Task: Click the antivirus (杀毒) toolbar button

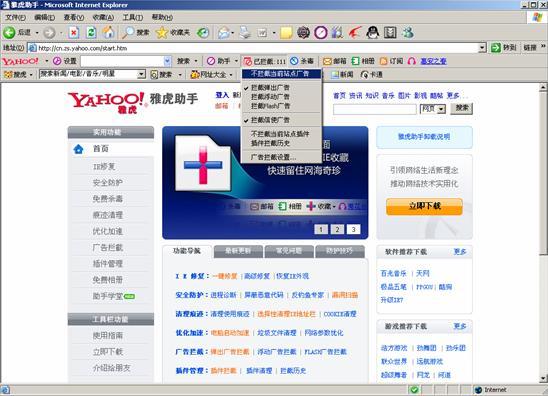Action: (x=302, y=61)
